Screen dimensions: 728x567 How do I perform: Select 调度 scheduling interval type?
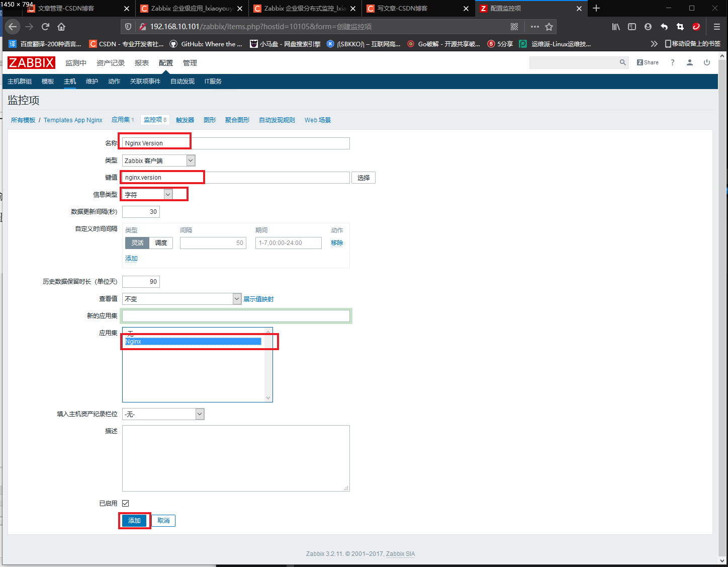point(161,243)
